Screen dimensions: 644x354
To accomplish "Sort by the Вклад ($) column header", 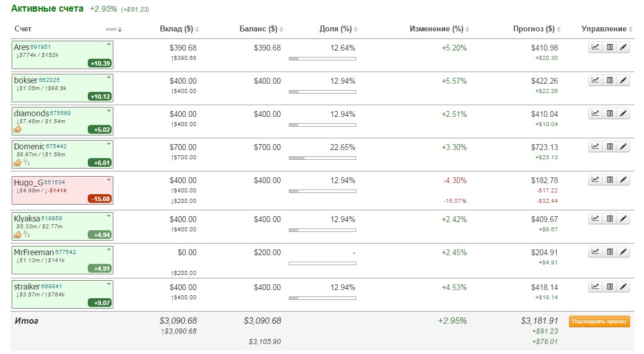I will [179, 29].
